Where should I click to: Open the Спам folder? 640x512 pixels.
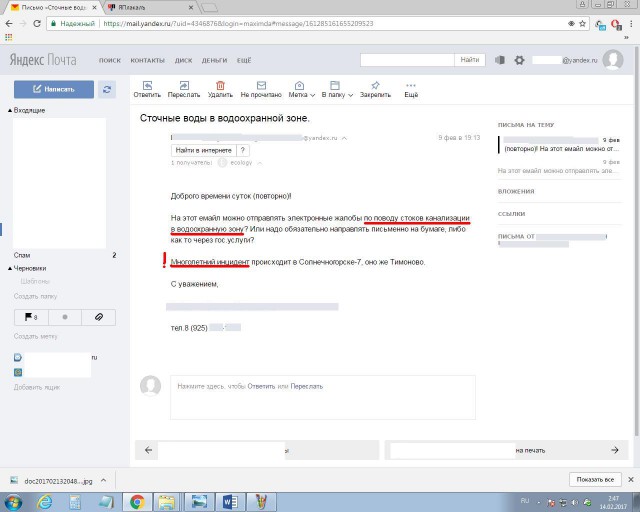click(x=22, y=255)
